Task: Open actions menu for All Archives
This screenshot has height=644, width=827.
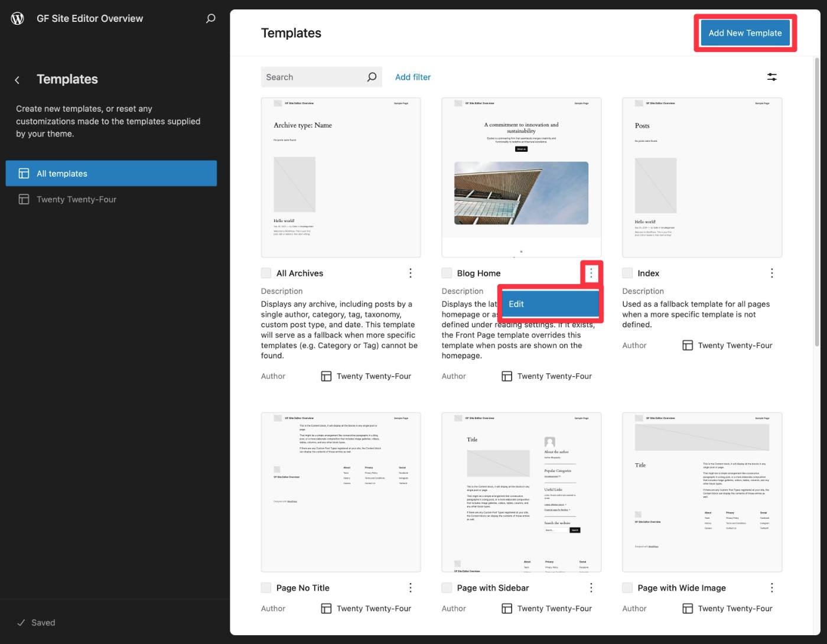Action: tap(411, 273)
